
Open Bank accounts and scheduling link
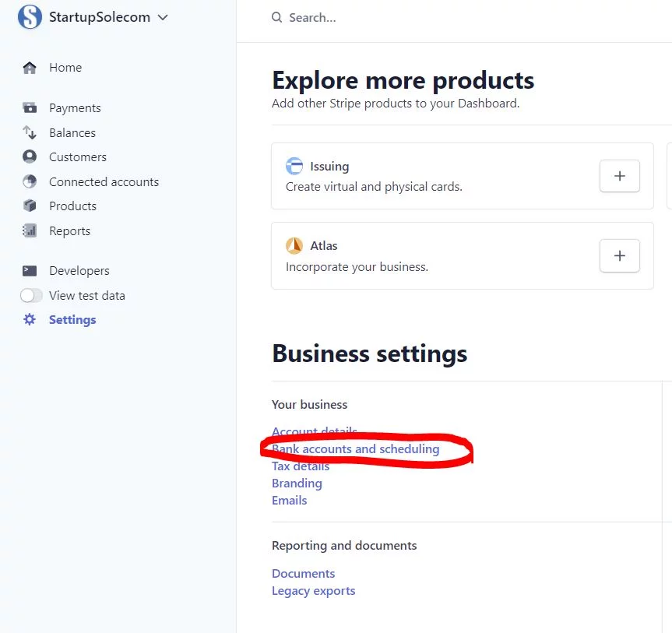coord(355,449)
